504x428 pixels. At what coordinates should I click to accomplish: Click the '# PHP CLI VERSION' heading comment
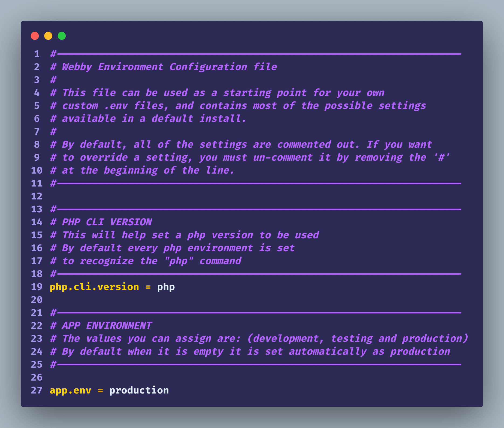click(x=101, y=222)
